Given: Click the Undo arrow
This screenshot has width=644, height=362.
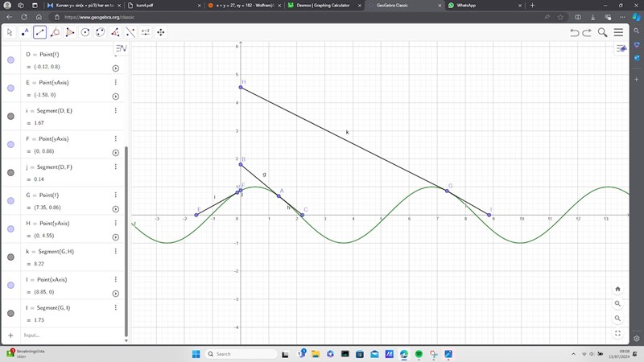Looking at the screenshot, I should (574, 32).
